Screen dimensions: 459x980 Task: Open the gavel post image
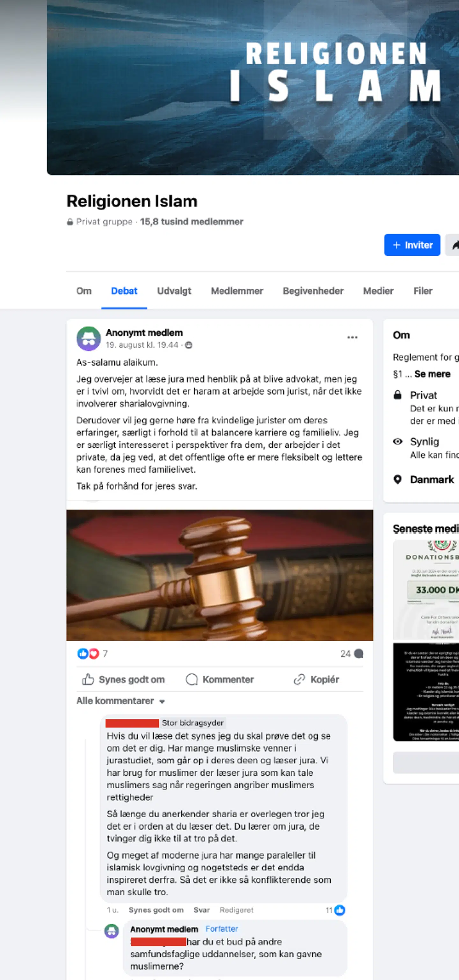[220, 575]
